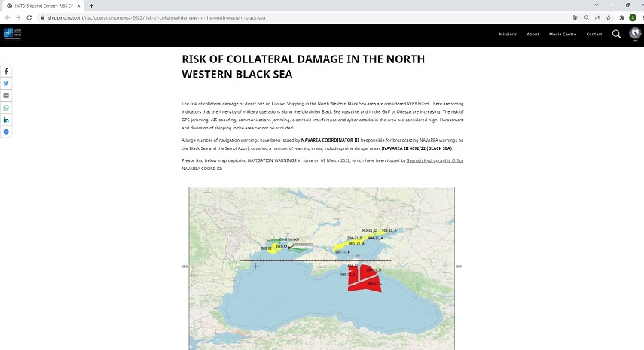This screenshot has width=644, height=350.
Task: Close the NATO Shipping Centre tab
Action: coord(78,6)
